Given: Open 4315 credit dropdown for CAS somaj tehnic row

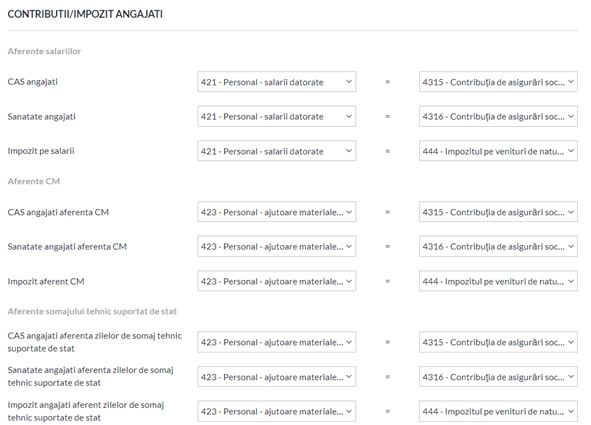Looking at the screenshot, I should 498,342.
